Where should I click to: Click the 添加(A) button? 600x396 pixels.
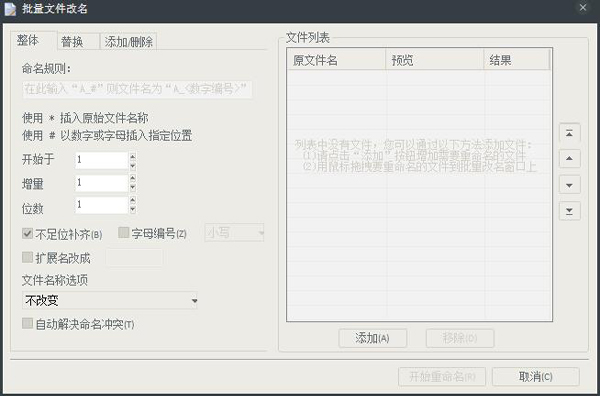click(373, 338)
